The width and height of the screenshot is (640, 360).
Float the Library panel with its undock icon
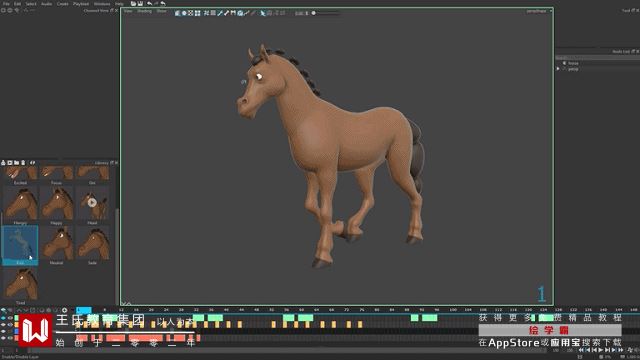point(112,163)
